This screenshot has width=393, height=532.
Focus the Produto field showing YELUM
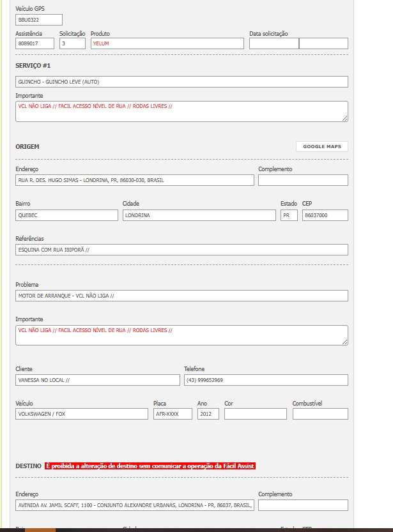coord(167,43)
